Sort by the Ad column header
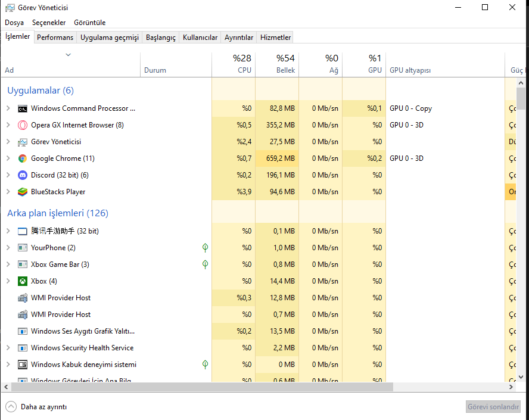 point(70,65)
